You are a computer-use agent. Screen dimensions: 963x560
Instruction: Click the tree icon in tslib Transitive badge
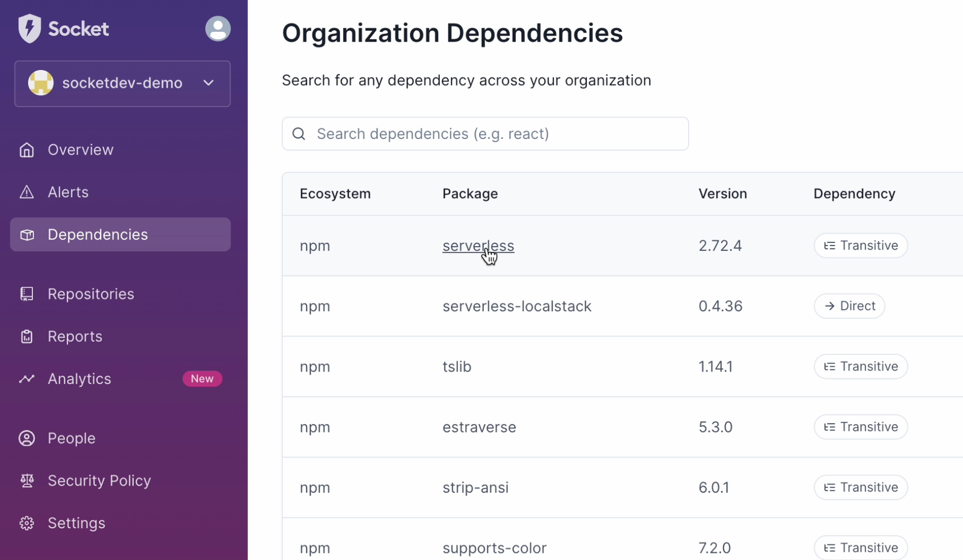pos(829,366)
